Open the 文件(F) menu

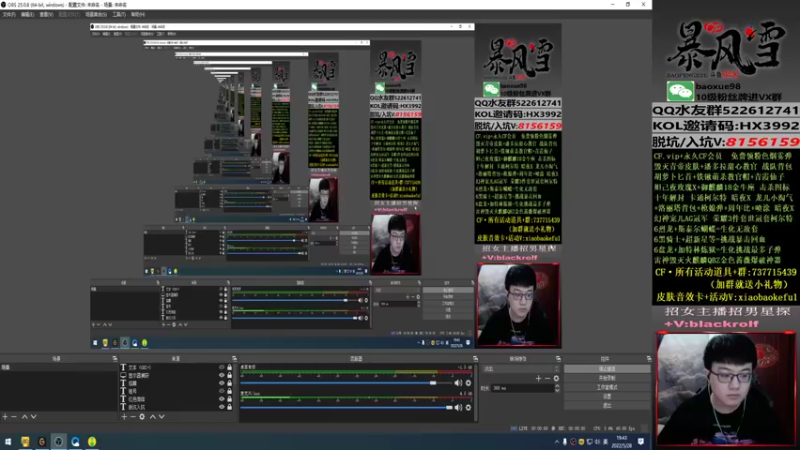[x=9, y=14]
